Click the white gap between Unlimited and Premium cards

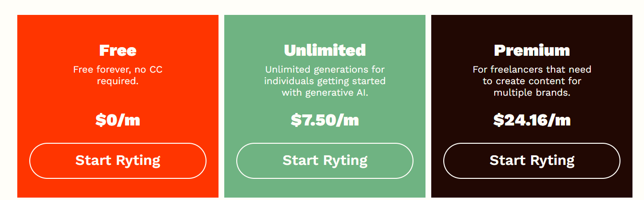(x=428, y=106)
